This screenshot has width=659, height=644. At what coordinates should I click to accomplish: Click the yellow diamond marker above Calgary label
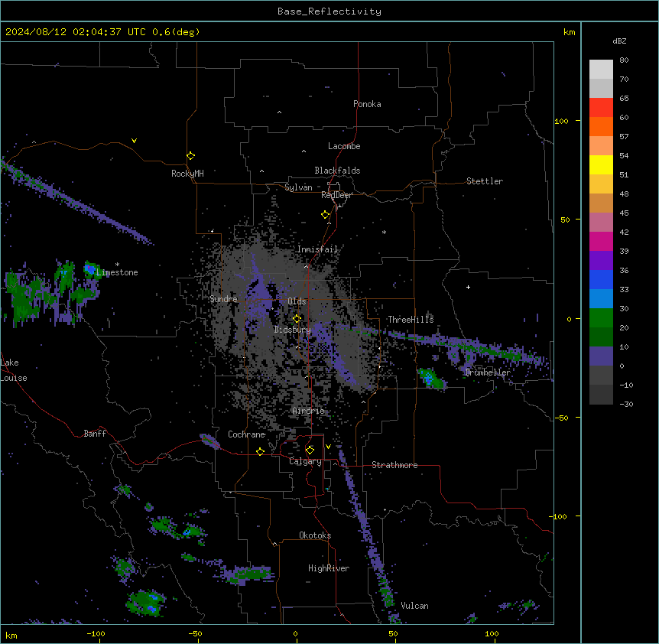coord(310,450)
